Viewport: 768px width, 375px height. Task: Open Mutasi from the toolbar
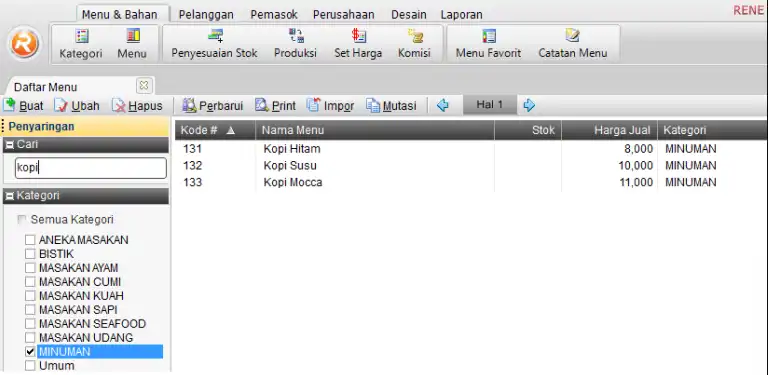pos(391,105)
